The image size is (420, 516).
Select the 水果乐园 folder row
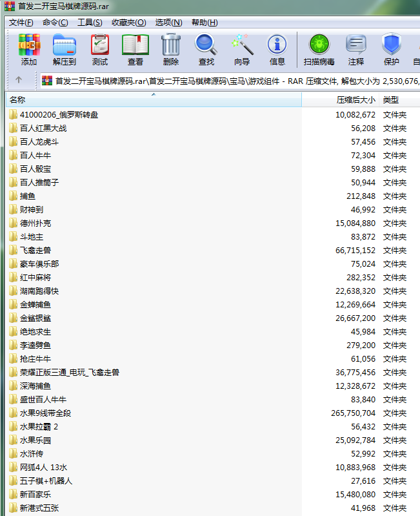pyautogui.click(x=213, y=440)
